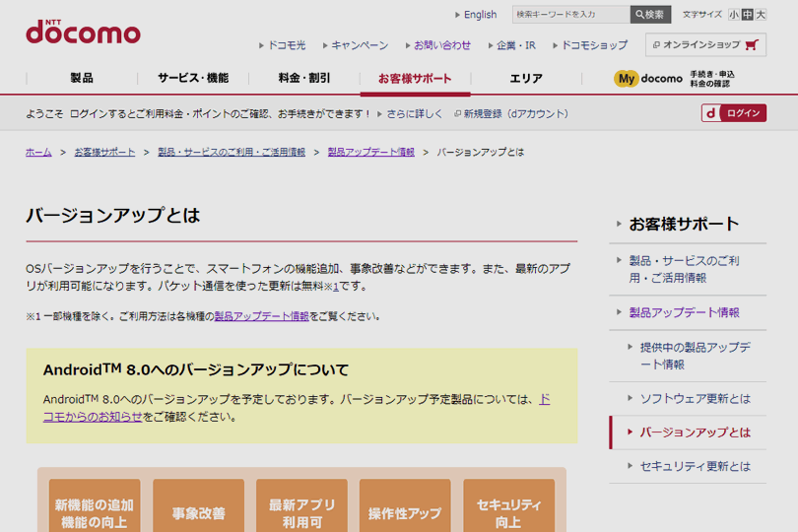Go to 製品アップデート情報 breadcrumb
This screenshot has height=532, width=798.
(371, 152)
